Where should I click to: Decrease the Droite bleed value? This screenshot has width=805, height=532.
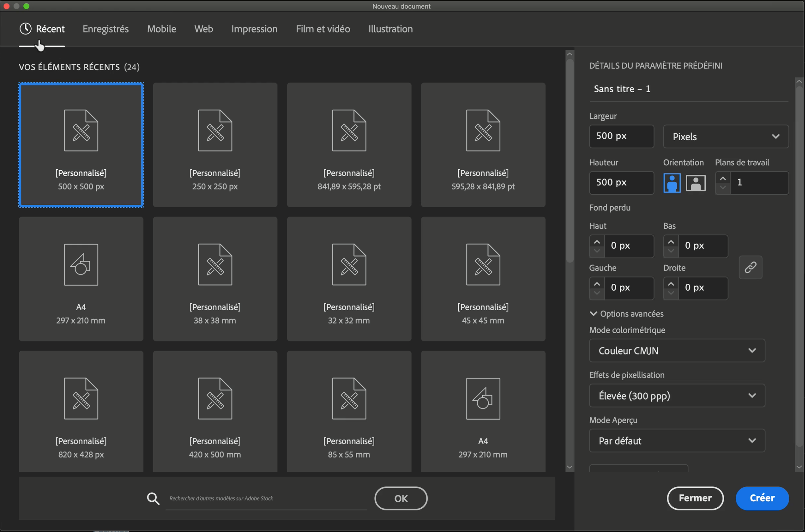(671, 293)
